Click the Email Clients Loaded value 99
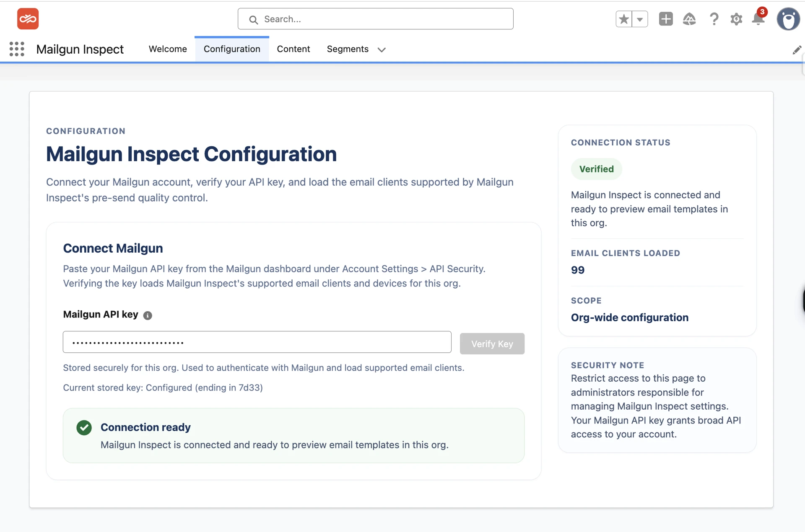The image size is (805, 532). click(x=578, y=270)
